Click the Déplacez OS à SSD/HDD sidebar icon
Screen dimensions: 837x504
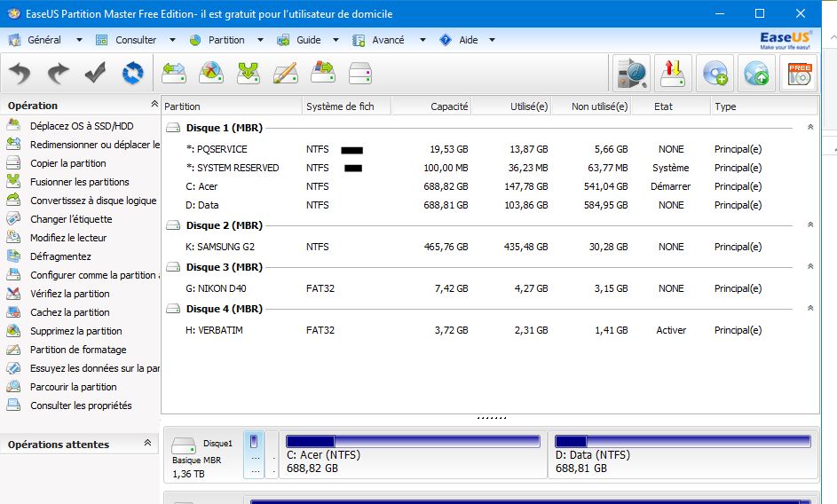(x=13, y=125)
